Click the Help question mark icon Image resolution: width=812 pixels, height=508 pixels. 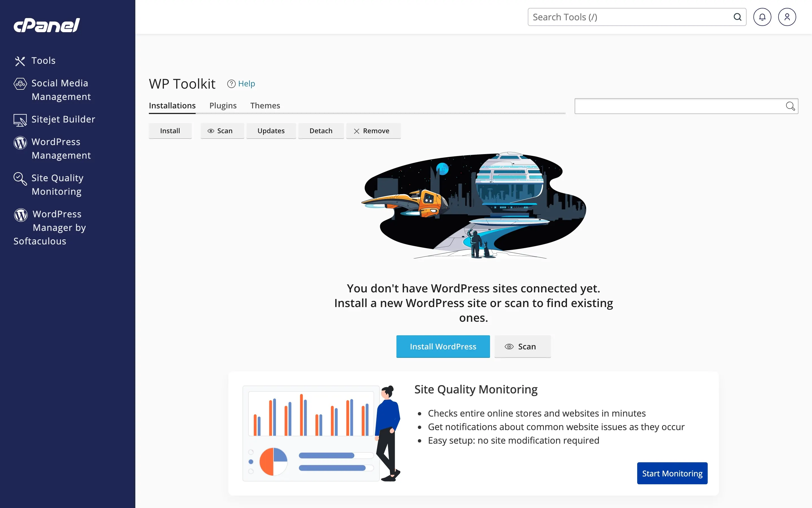[231, 84]
